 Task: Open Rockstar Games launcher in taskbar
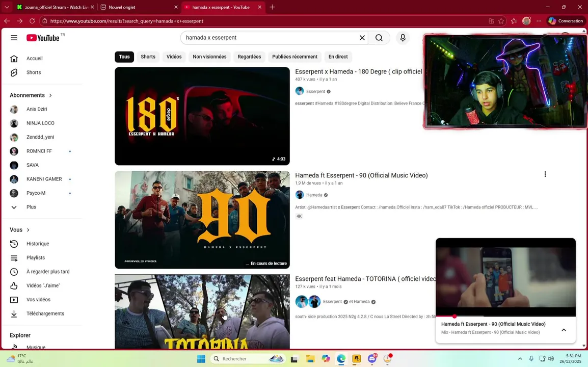(356, 359)
